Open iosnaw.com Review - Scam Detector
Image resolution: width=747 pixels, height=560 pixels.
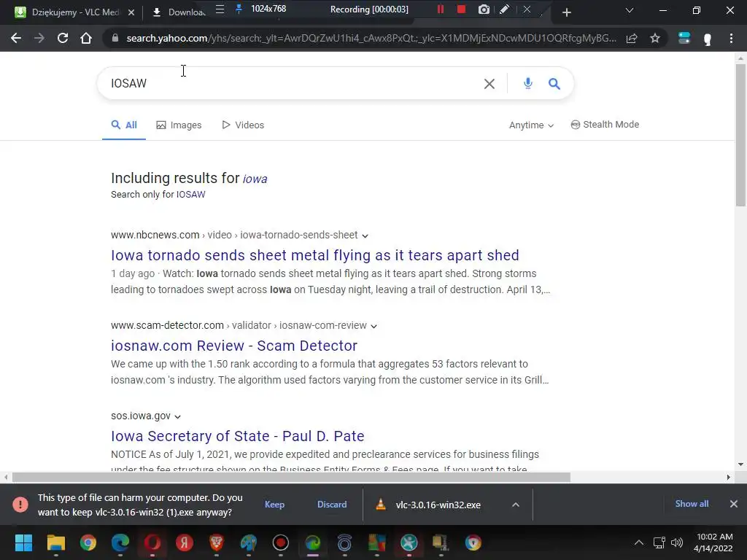pos(234,346)
